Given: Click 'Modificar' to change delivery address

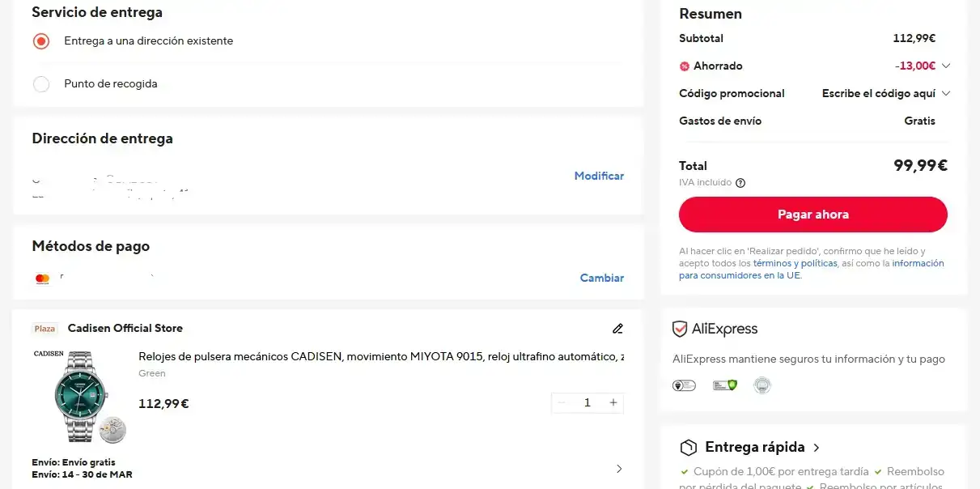Looking at the screenshot, I should [x=599, y=176].
